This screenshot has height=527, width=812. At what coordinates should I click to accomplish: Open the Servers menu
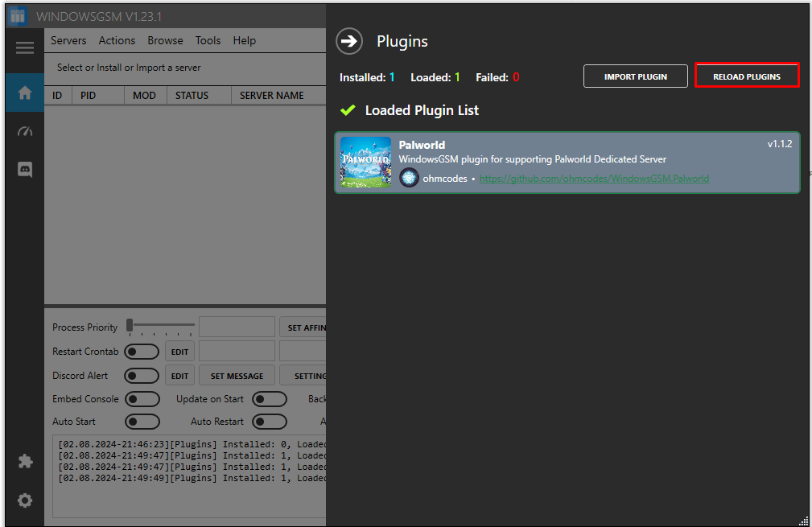(x=68, y=40)
